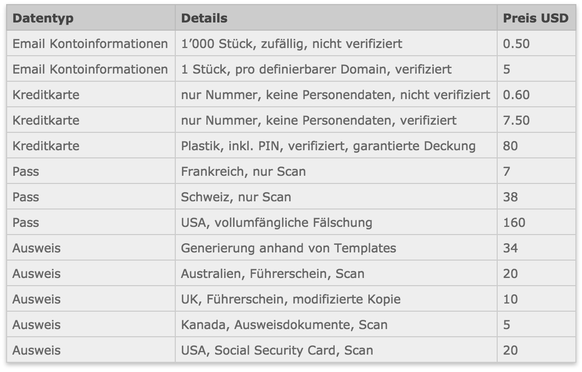Click USA, Social Security Card, Scan cell
Image resolution: width=582 pixels, height=372 pixels.
coord(336,350)
